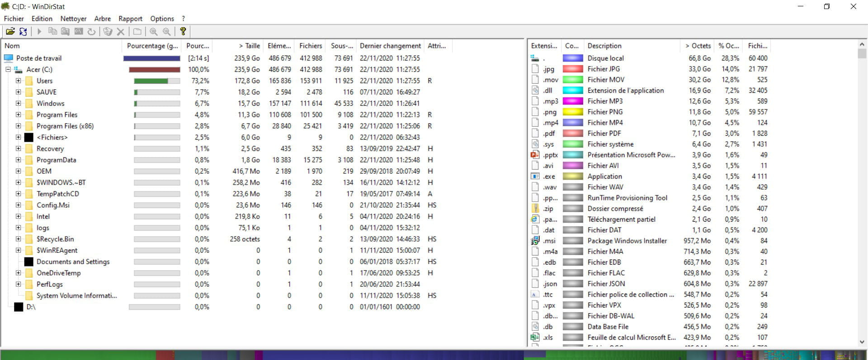Screen dimensions: 868x360
Task: Click the globe icon of the .pa... extension row
Action: coord(535,219)
